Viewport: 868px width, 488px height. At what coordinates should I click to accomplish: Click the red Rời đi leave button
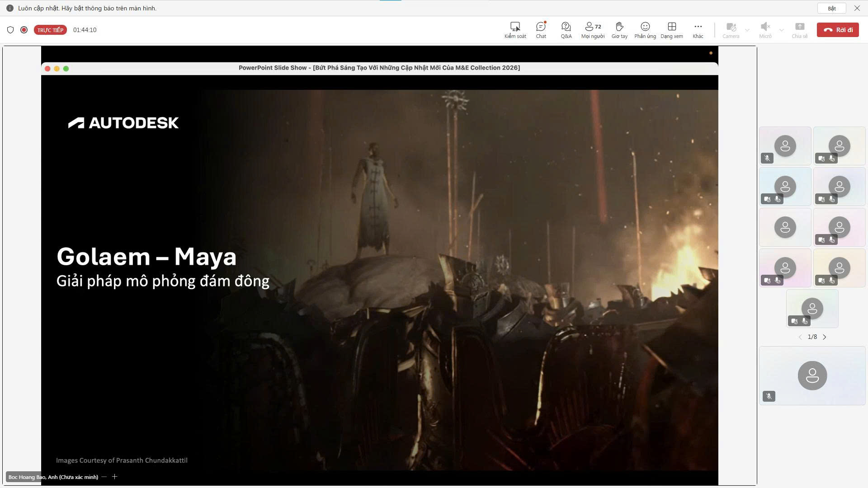tap(838, 30)
